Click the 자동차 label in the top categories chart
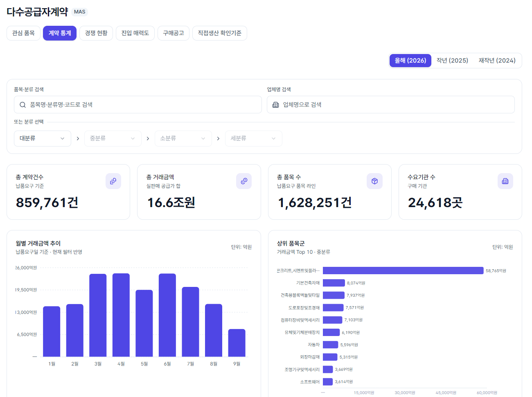Image resolution: width=532 pixels, height=397 pixels. click(314, 345)
